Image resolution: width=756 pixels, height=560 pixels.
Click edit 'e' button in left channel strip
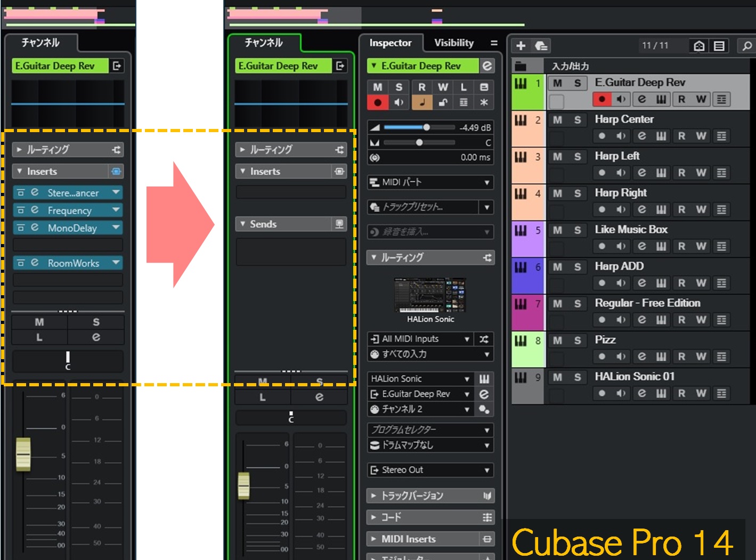point(96,337)
